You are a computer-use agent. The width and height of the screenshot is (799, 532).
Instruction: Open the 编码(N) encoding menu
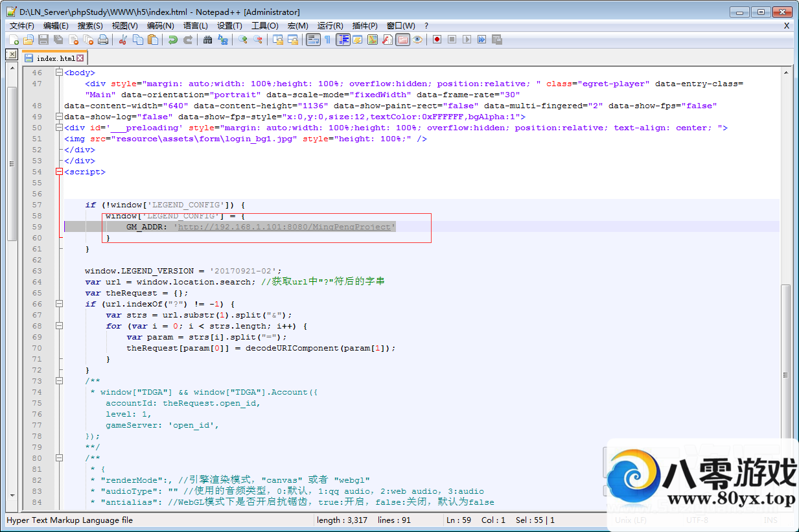click(160, 26)
